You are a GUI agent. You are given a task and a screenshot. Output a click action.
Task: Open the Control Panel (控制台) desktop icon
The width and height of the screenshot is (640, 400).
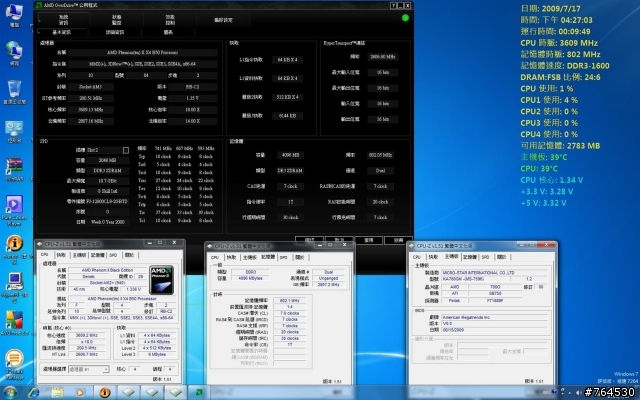14,131
